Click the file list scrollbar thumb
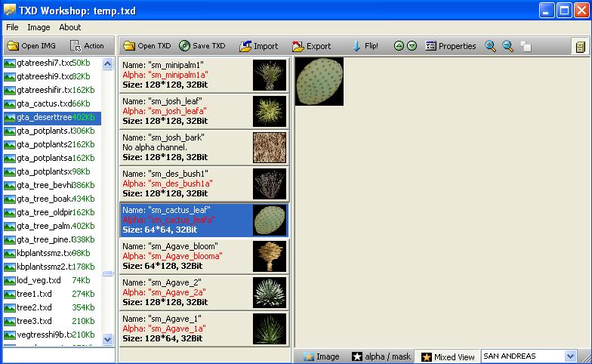Viewport: 592px width, 364px height. 107,273
